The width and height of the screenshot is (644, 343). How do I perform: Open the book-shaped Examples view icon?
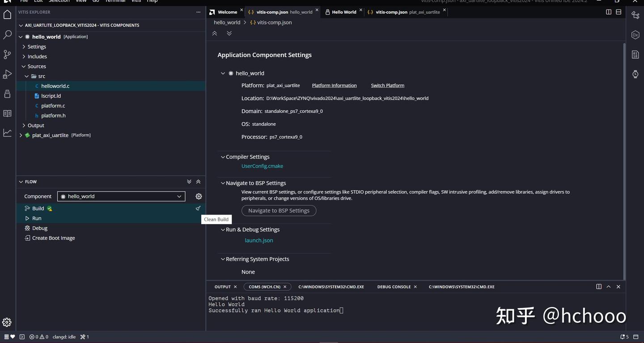point(7,113)
